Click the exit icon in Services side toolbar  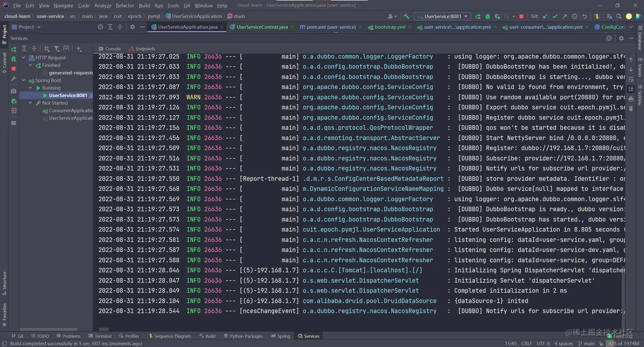pyautogui.click(x=14, y=111)
